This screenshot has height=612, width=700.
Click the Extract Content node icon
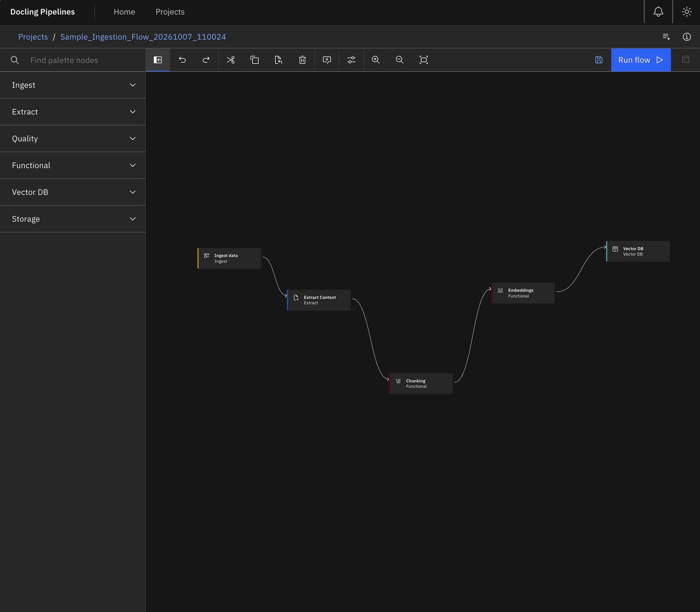(x=296, y=297)
